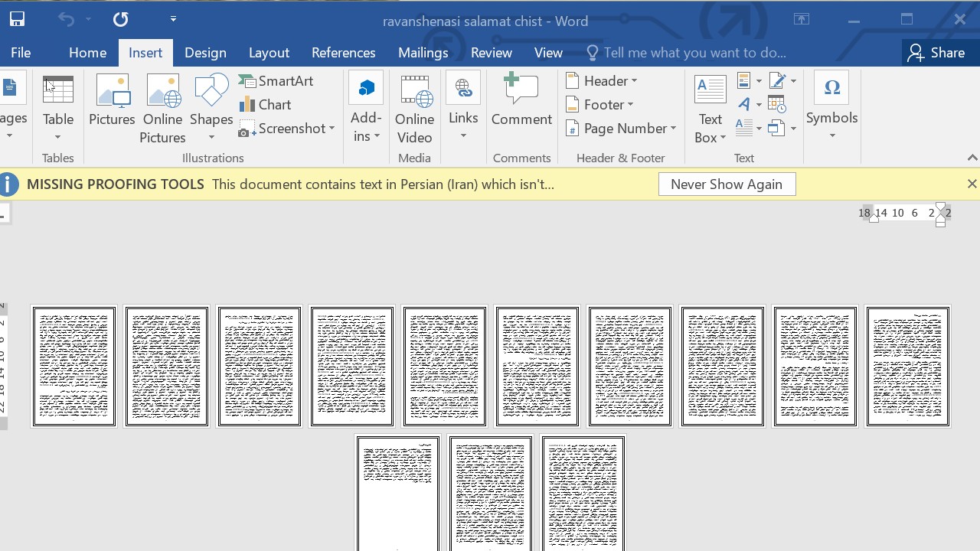The height and width of the screenshot is (551, 980).
Task: Click the Undo arrow in the Quick Access toolbar
Action: 67,20
